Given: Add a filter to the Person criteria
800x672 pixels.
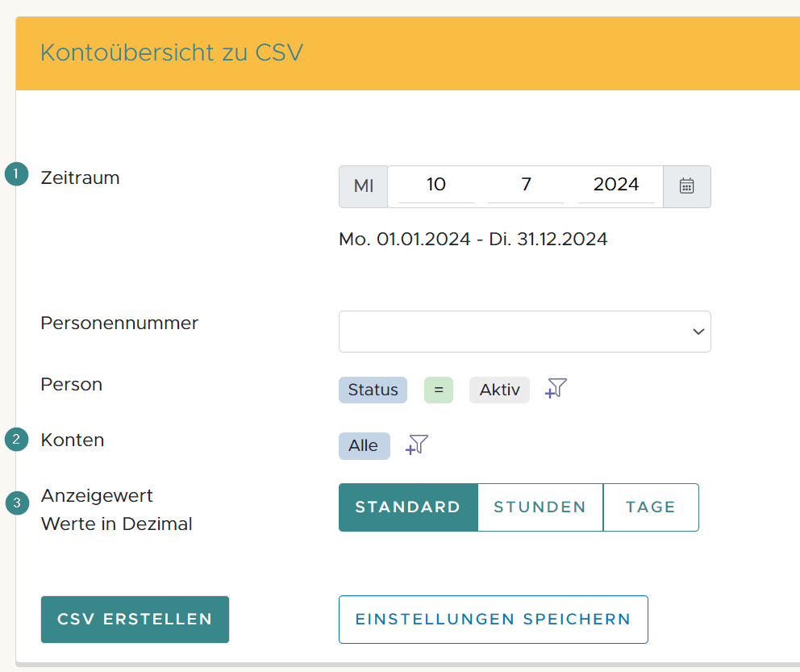Looking at the screenshot, I should 555,390.
